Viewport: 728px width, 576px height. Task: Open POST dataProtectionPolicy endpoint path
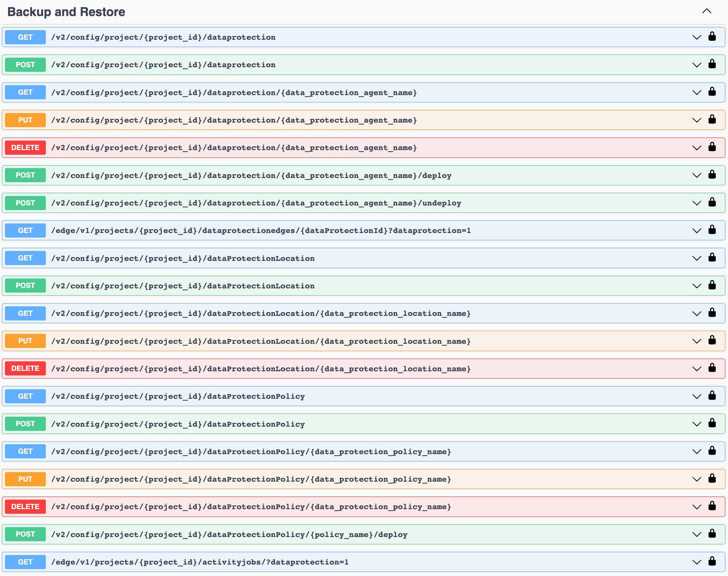click(x=178, y=424)
